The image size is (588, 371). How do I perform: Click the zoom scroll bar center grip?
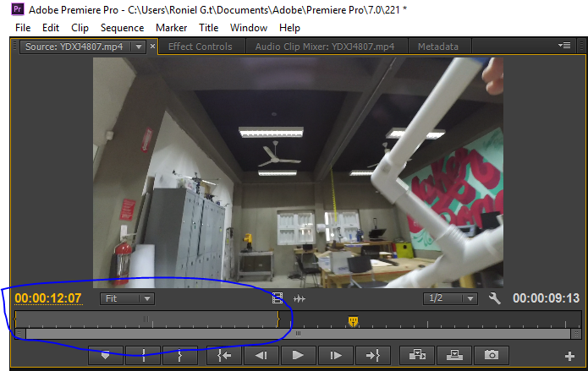pyautogui.click(x=298, y=334)
